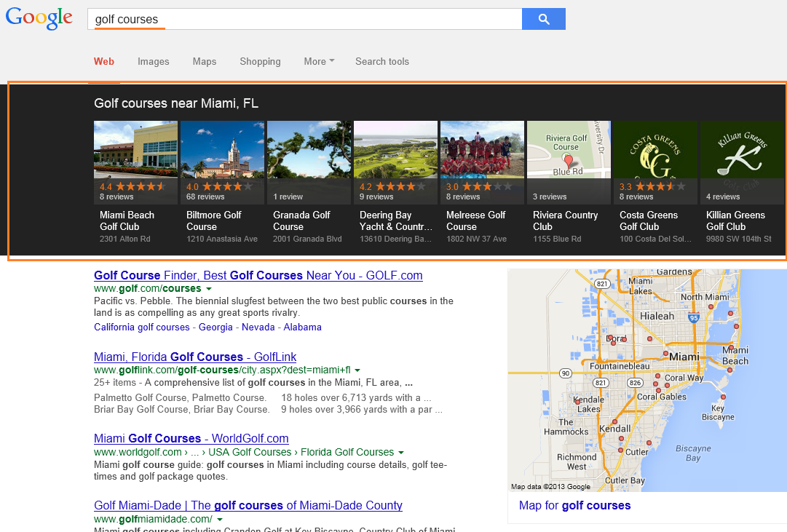Select the Web tab
Screen dimensions: 787x532
pyautogui.click(x=104, y=61)
